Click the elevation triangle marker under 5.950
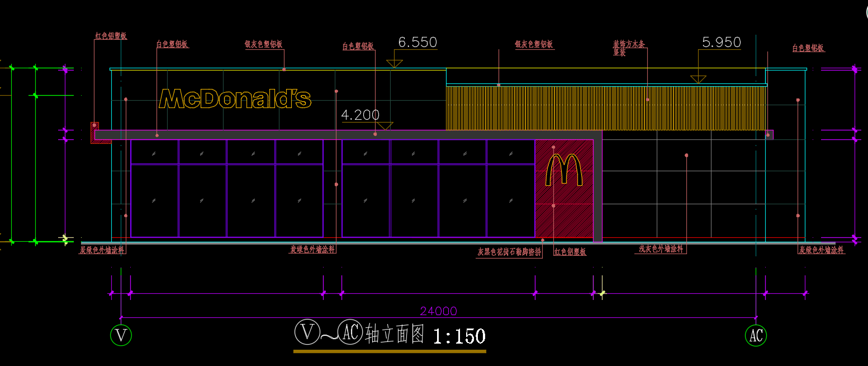The width and height of the screenshot is (868, 366). [x=698, y=79]
